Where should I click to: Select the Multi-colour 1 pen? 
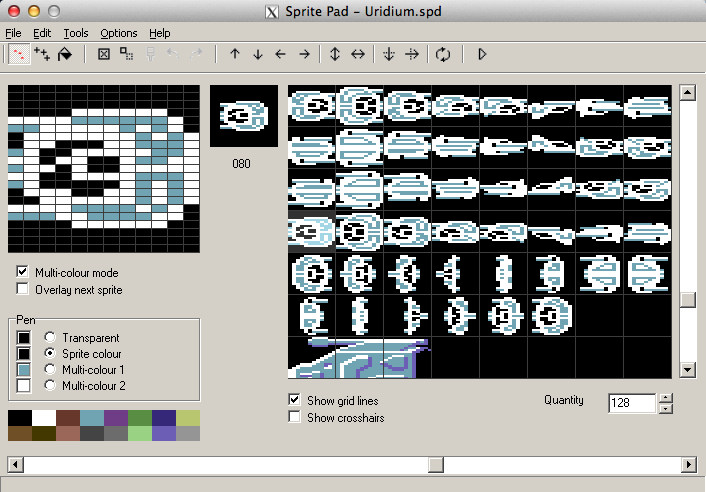tap(50, 370)
